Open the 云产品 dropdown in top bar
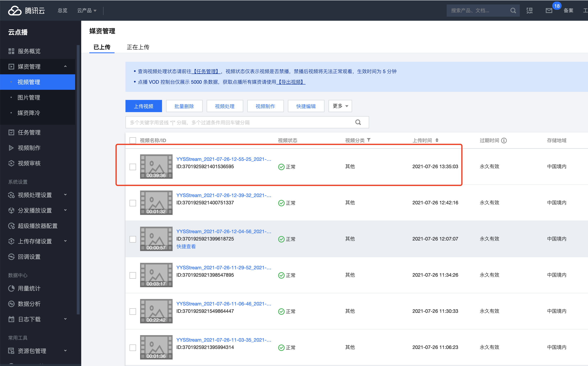This screenshot has width=588, height=366. pyautogui.click(x=87, y=10)
